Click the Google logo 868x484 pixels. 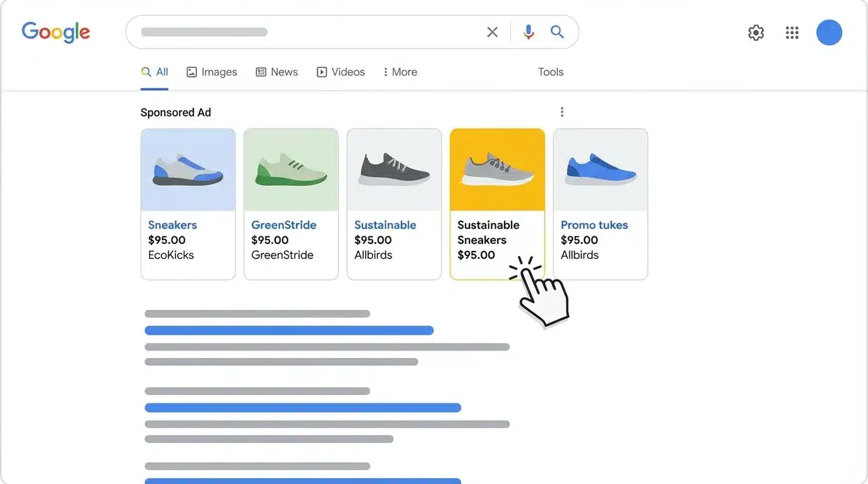(x=56, y=32)
